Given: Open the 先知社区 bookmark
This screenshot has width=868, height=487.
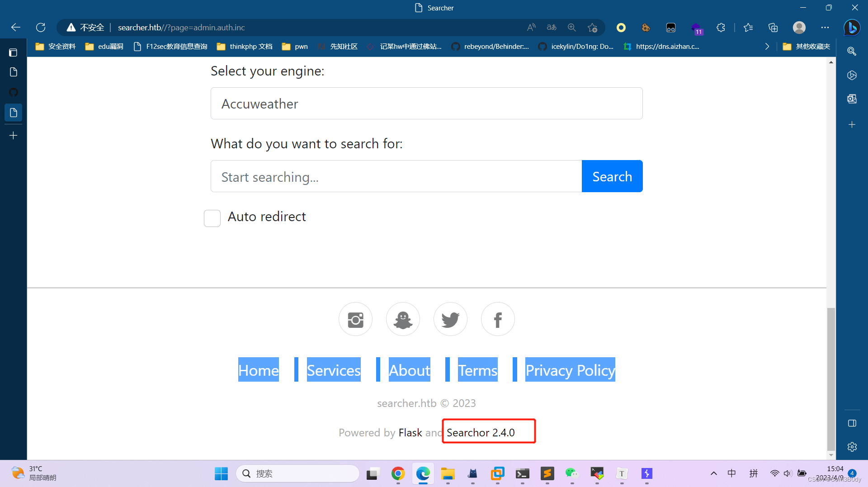Looking at the screenshot, I should 338,47.
